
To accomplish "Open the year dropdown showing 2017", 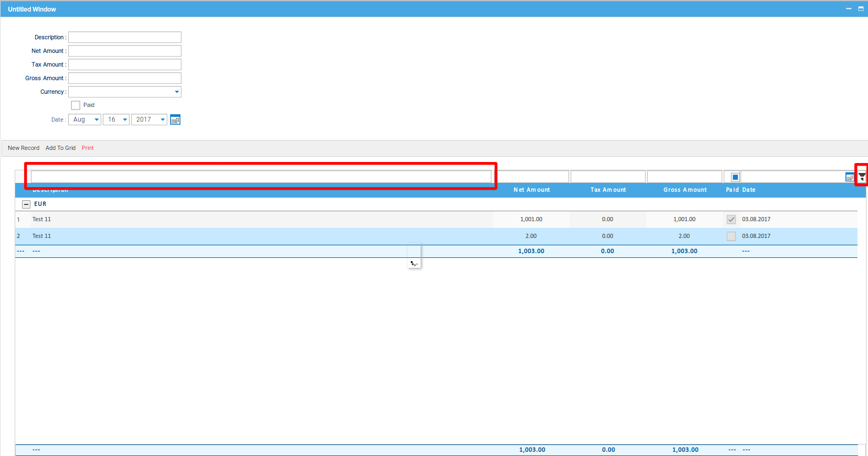I will coord(149,120).
